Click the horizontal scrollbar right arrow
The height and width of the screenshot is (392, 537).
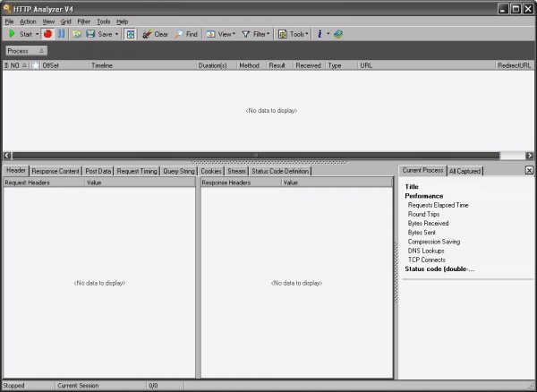pyautogui.click(x=530, y=156)
